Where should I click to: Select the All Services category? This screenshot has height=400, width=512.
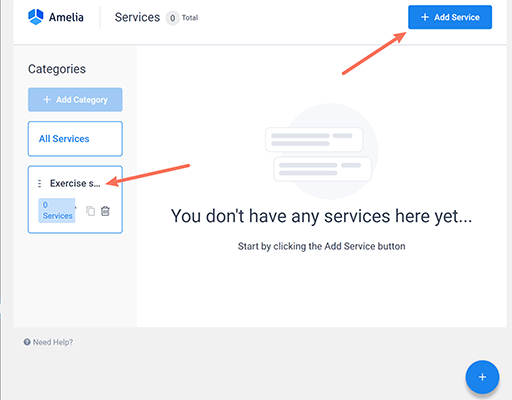[x=75, y=139]
